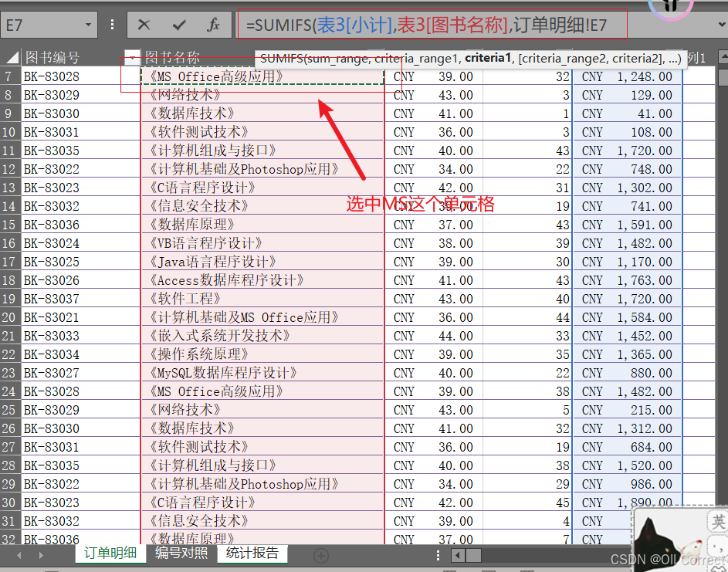Select price cell 44.00 in row 21
Screen dimensions: 728x572
tap(434, 336)
